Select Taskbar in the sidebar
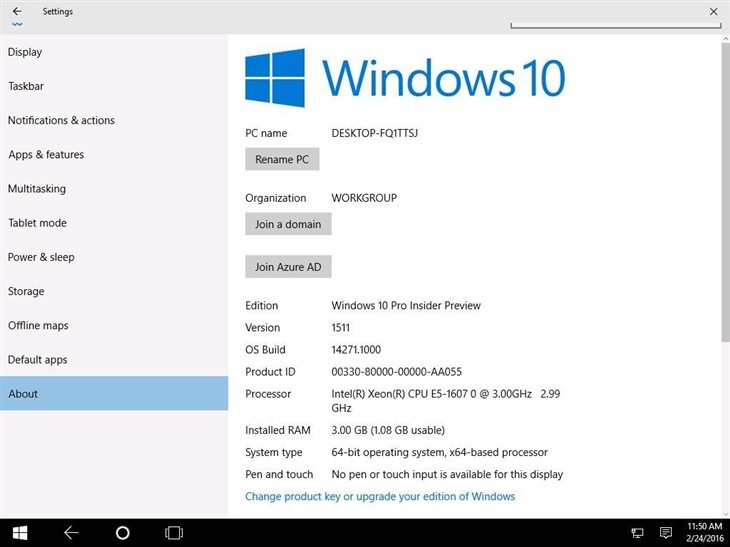This screenshot has height=547, width=730. point(26,86)
